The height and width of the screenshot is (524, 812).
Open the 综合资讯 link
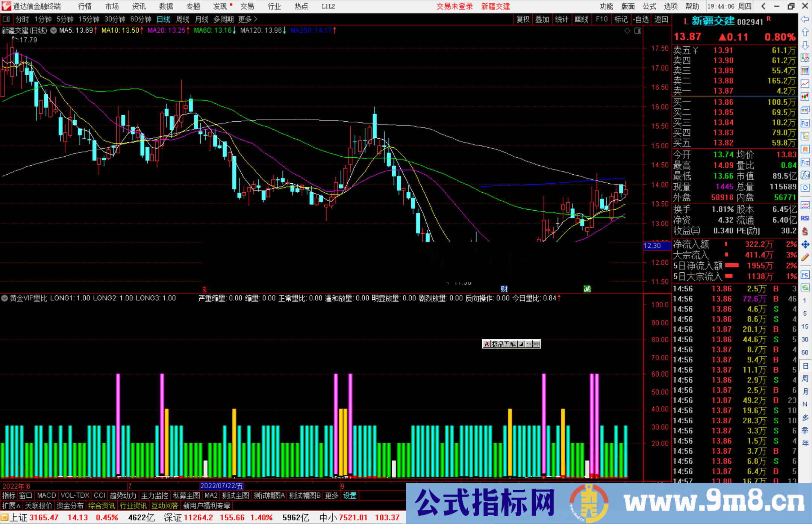101,506
